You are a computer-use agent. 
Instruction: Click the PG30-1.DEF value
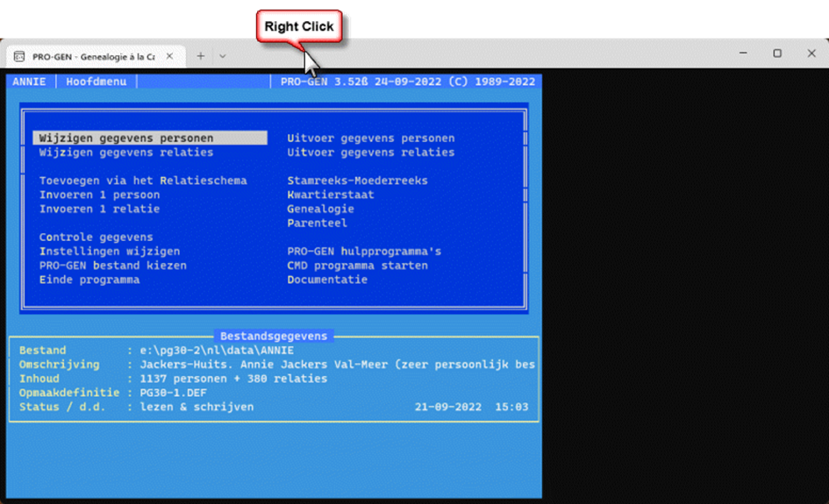(173, 393)
